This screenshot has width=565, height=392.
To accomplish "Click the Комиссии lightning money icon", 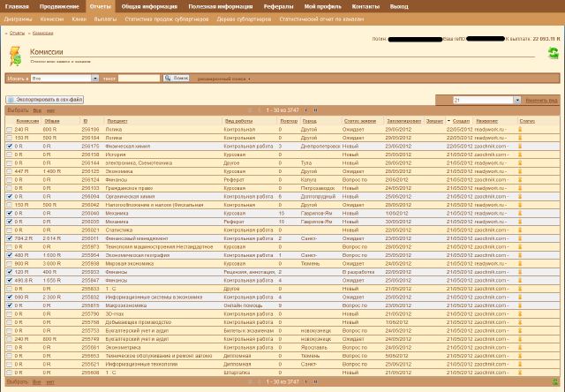I will pos(17,57).
